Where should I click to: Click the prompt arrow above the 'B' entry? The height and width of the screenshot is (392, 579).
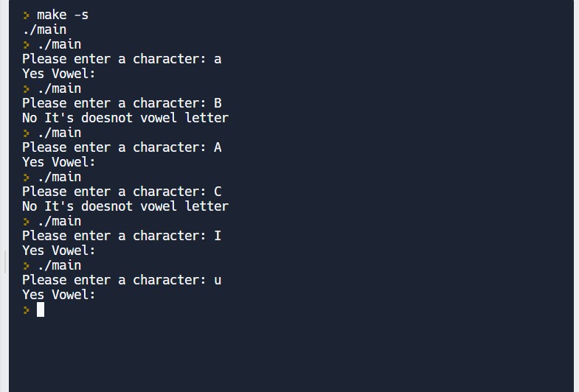[27, 89]
